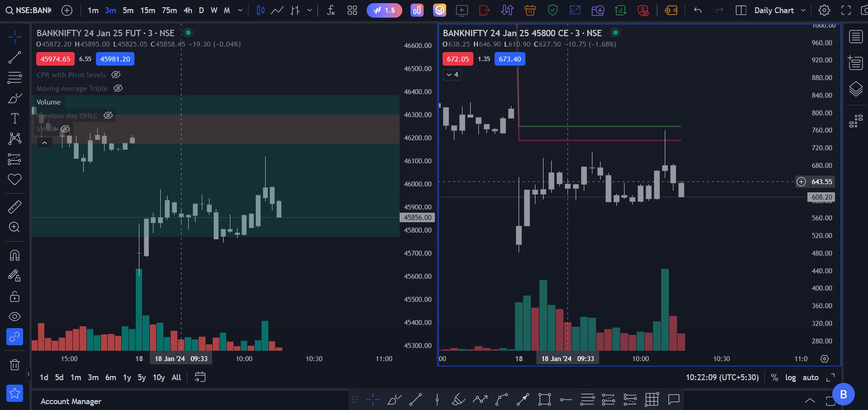The image size is (868, 410).
Task: Select the trend line tool in left sidebar
Action: point(14,57)
